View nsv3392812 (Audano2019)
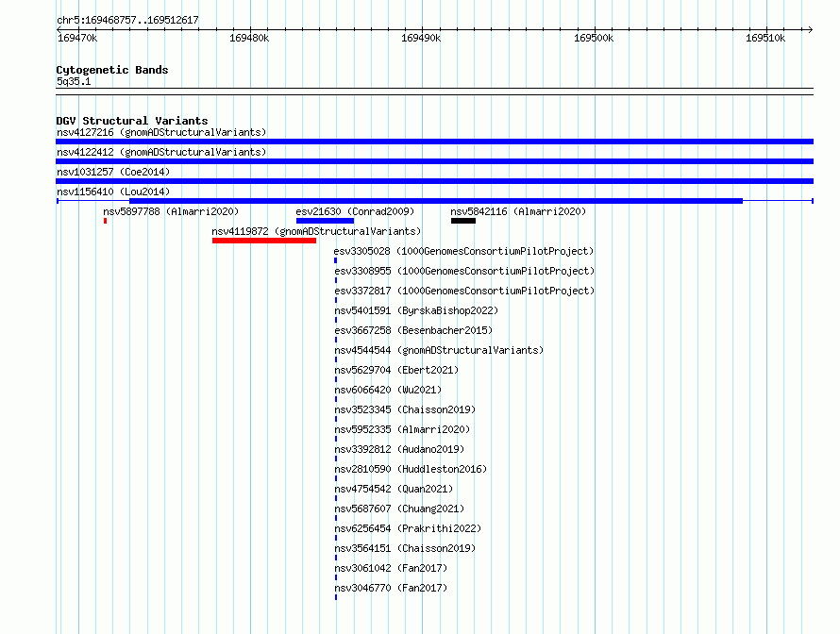This screenshot has width=840, height=634. (399, 449)
